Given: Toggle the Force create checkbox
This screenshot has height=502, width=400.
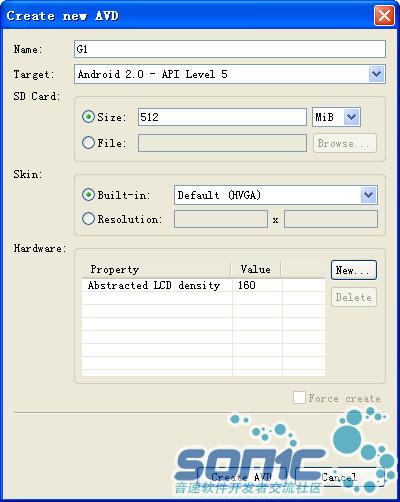Looking at the screenshot, I should 299,398.
